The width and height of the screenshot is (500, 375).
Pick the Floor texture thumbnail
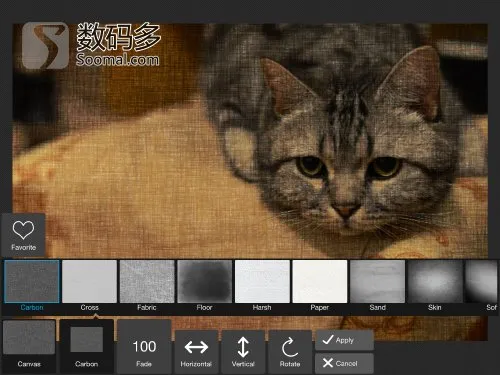click(205, 282)
